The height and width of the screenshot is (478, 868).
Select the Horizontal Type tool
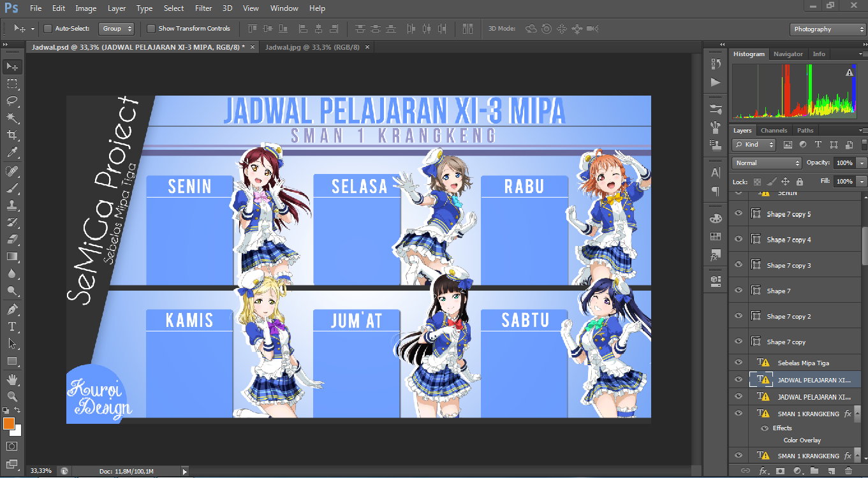(x=12, y=327)
